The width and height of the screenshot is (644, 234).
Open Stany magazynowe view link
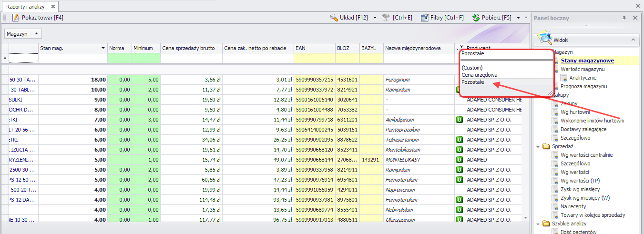[x=587, y=61]
